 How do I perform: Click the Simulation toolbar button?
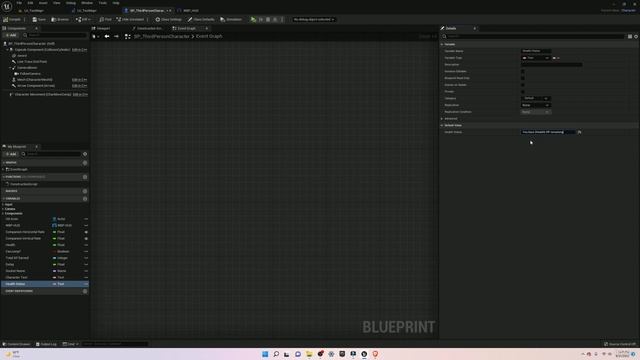pyautogui.click(x=231, y=19)
